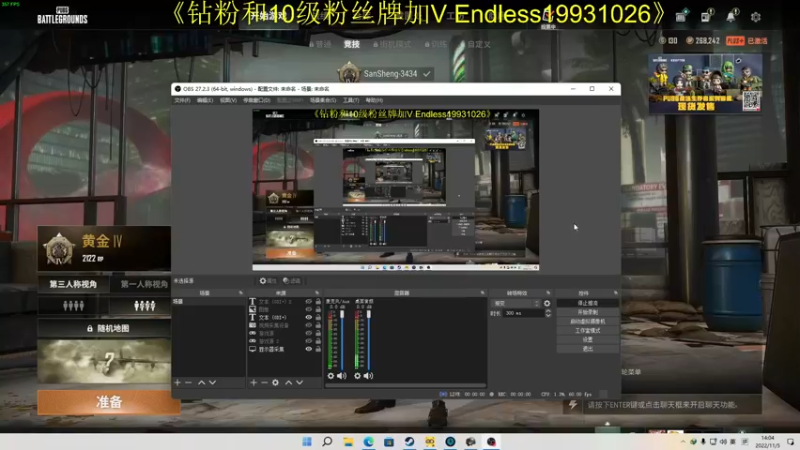800x450 pixels.
Task: Switch to 第一人称视角 tab in PUBG lobby
Action: point(144,284)
